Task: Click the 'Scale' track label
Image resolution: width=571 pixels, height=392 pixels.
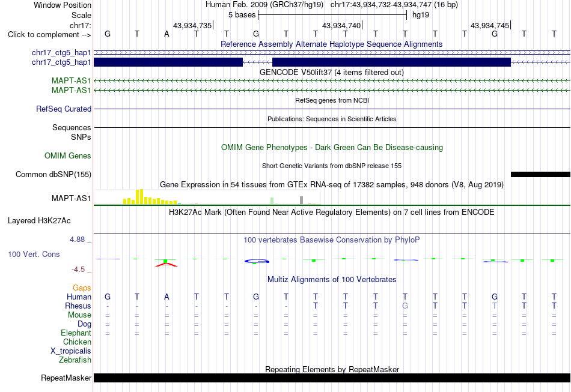Action: pyautogui.click(x=81, y=15)
